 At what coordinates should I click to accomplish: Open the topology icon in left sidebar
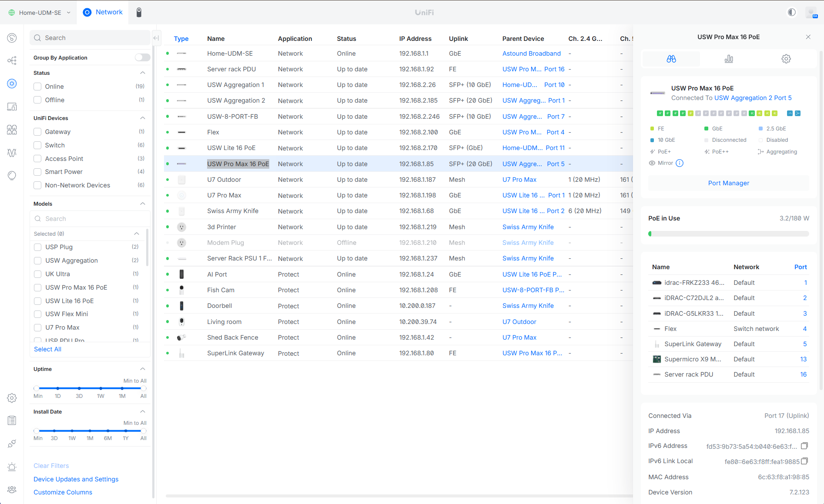coord(12,60)
